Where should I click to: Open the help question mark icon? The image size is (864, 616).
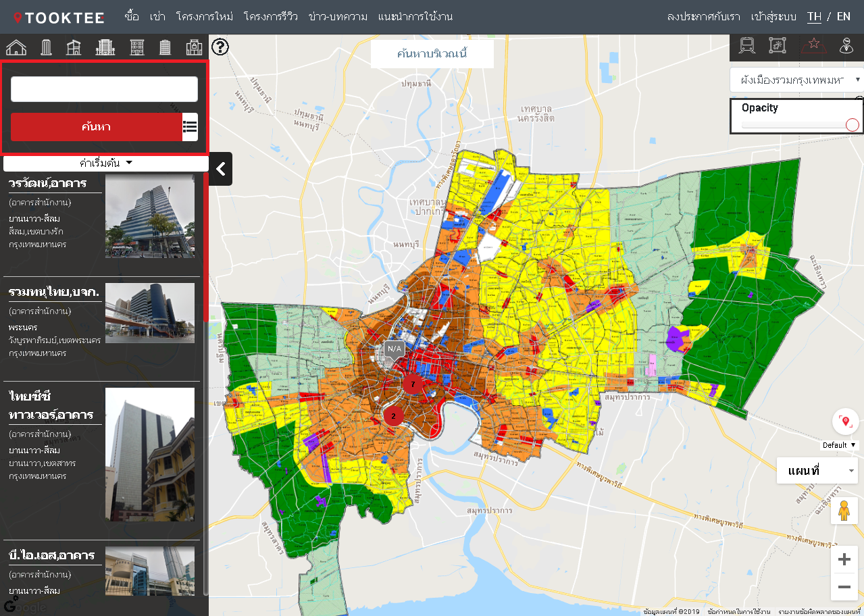click(220, 47)
